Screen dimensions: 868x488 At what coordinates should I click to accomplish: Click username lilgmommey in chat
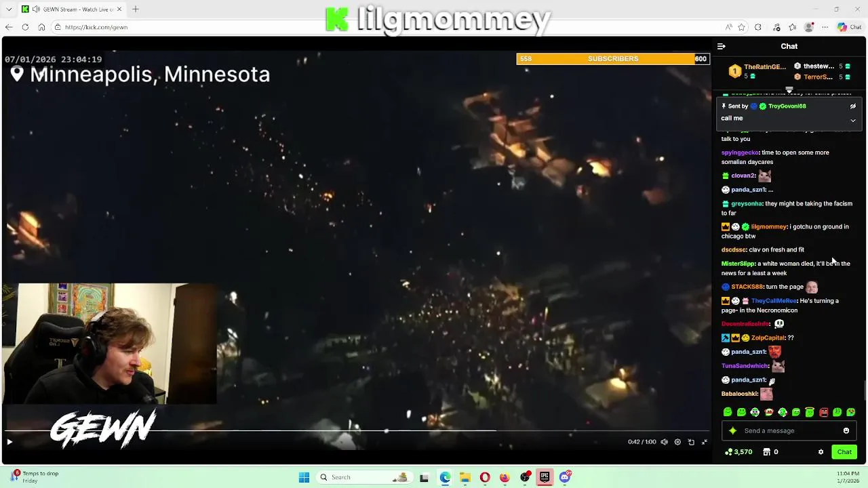pyautogui.click(x=769, y=226)
